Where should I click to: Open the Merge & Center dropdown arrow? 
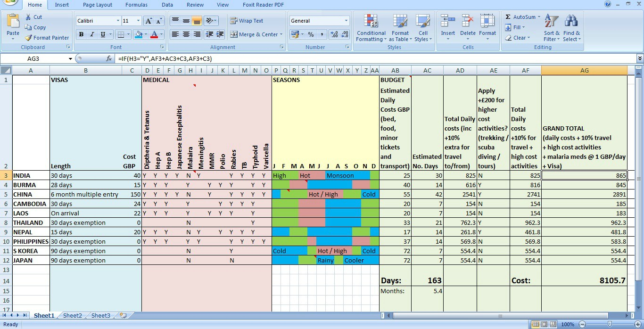pos(281,34)
